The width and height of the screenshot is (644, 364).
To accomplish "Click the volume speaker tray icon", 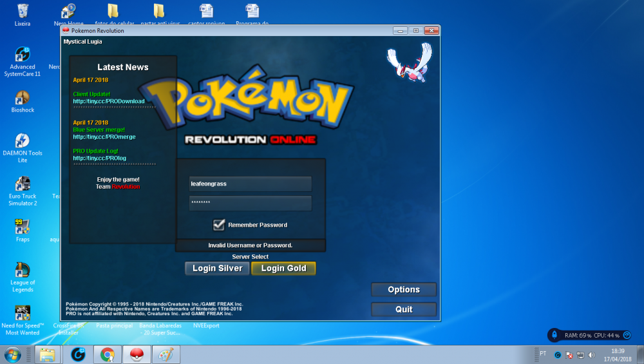I will tap(592, 354).
